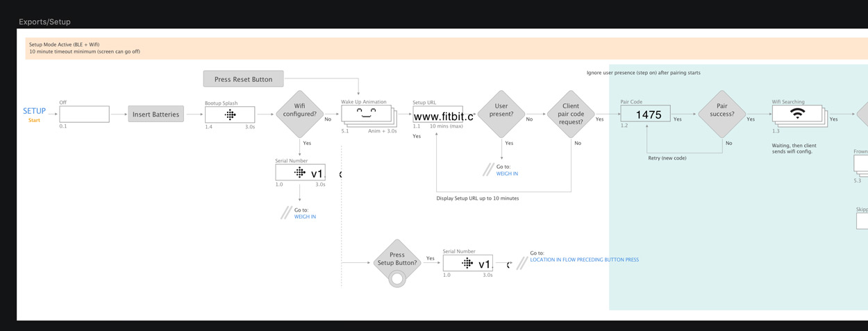Select the Insert Batteries box
Screen dimensions: 868x331
click(156, 114)
